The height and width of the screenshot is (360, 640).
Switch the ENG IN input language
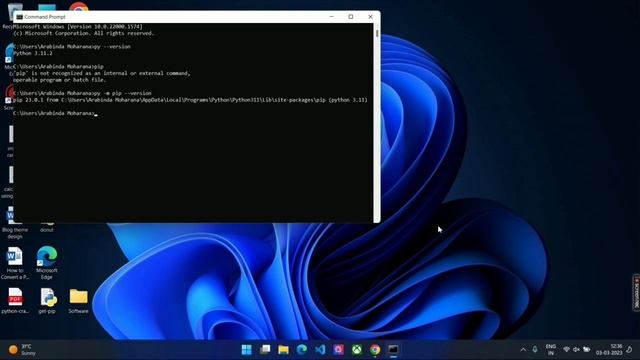[551, 350]
